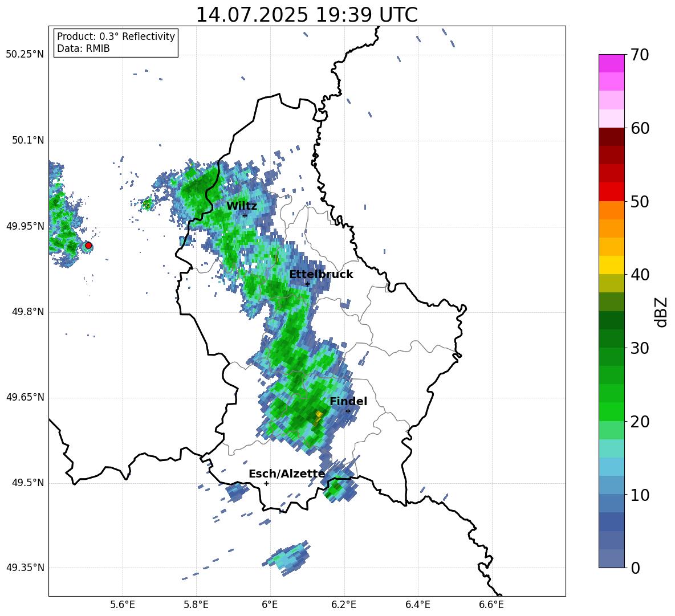This screenshot has width=675, height=616.
Task: Click the 50 value on colorbar
Action: pos(640,201)
